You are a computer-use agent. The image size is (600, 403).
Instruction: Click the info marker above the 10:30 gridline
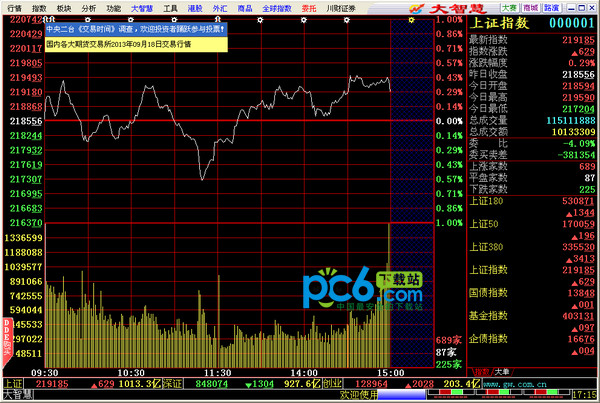tap(131, 20)
